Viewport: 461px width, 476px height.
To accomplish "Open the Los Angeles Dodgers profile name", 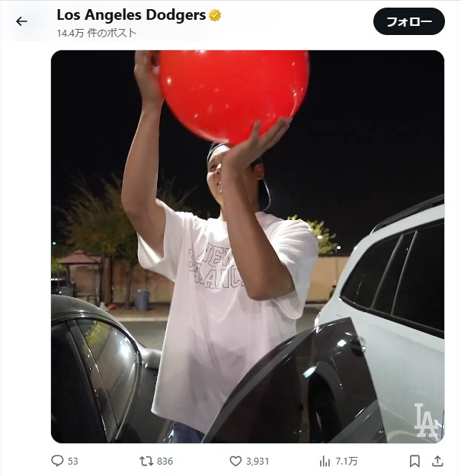I will 131,15.
